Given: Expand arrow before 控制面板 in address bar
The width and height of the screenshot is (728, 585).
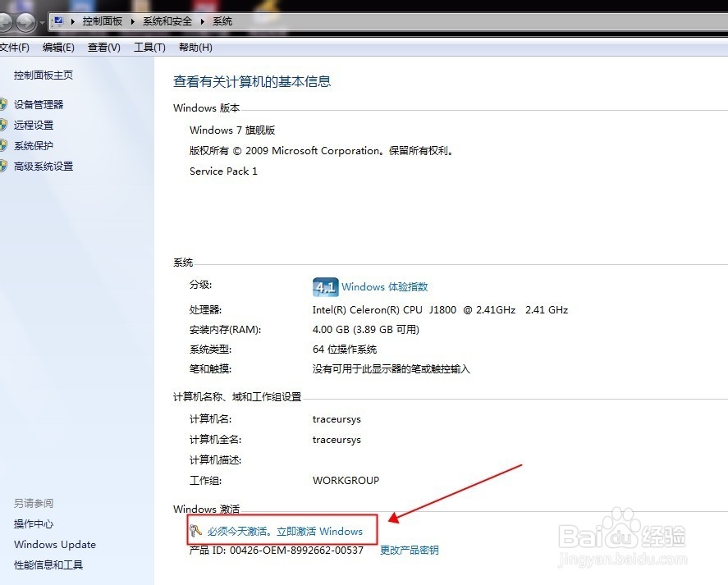Looking at the screenshot, I should 73,21.
